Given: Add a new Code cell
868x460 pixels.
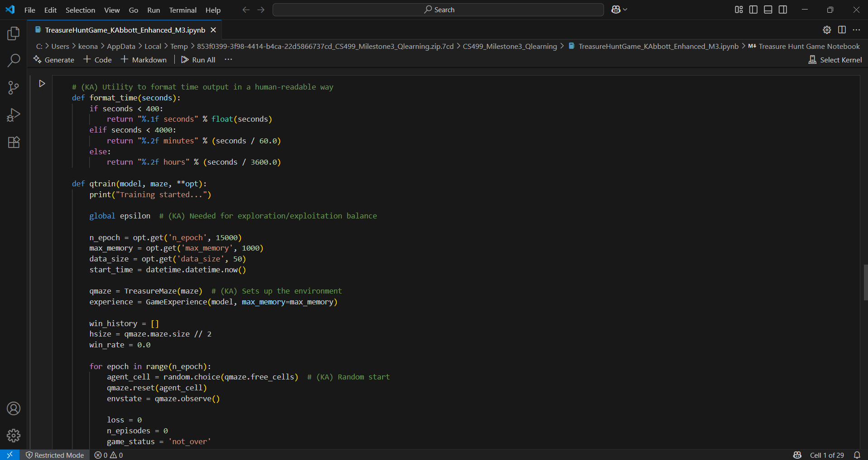Looking at the screenshot, I should [x=97, y=60].
